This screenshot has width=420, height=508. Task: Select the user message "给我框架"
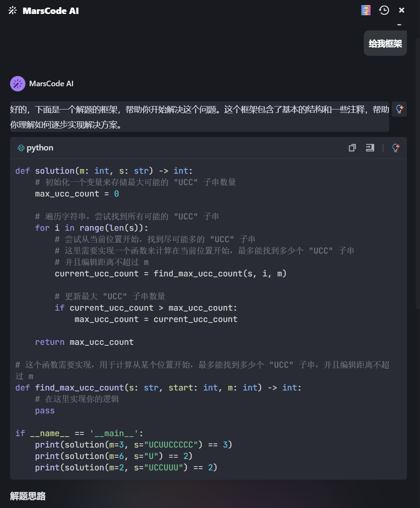tap(385, 44)
